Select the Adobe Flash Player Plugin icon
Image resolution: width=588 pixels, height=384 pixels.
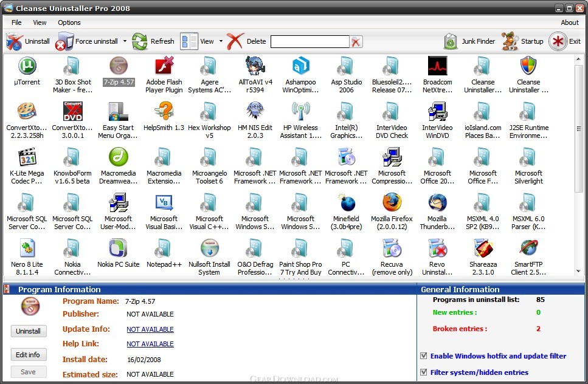point(164,66)
